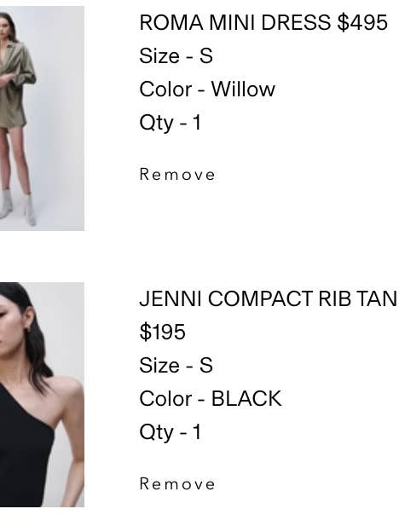Click the ROMA MINI DRESS product title

[x=234, y=23]
